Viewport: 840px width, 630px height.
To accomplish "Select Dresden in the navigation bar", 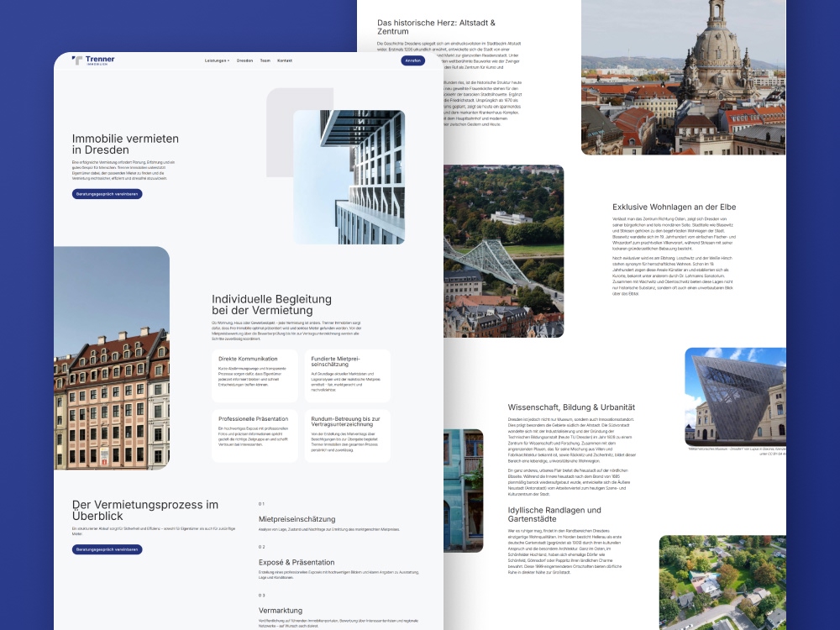I will click(x=245, y=60).
